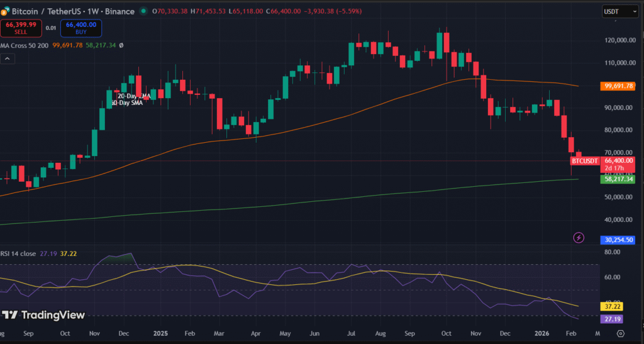Click the purple 27.19 RSI legend value
Image resolution: width=644 pixels, height=344 pixels.
click(x=48, y=253)
